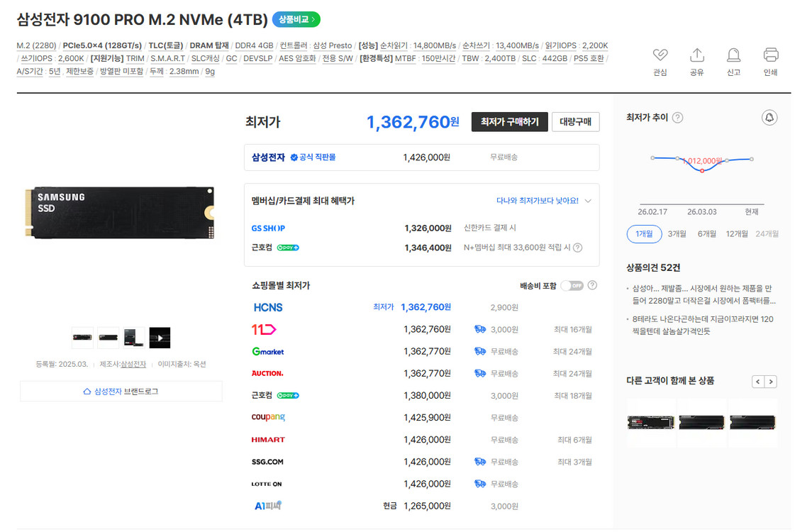Play the product video thumbnail
This screenshot has height=532, width=812.
coord(160,338)
